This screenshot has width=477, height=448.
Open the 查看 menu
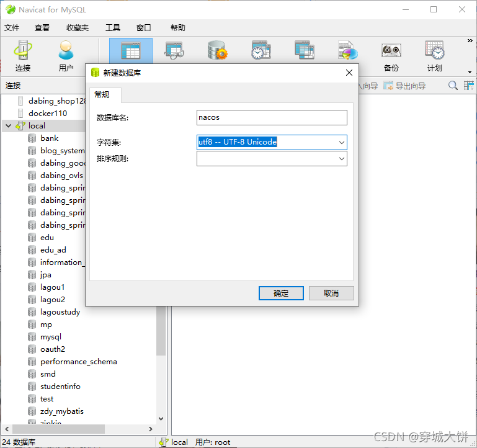pyautogui.click(x=42, y=28)
